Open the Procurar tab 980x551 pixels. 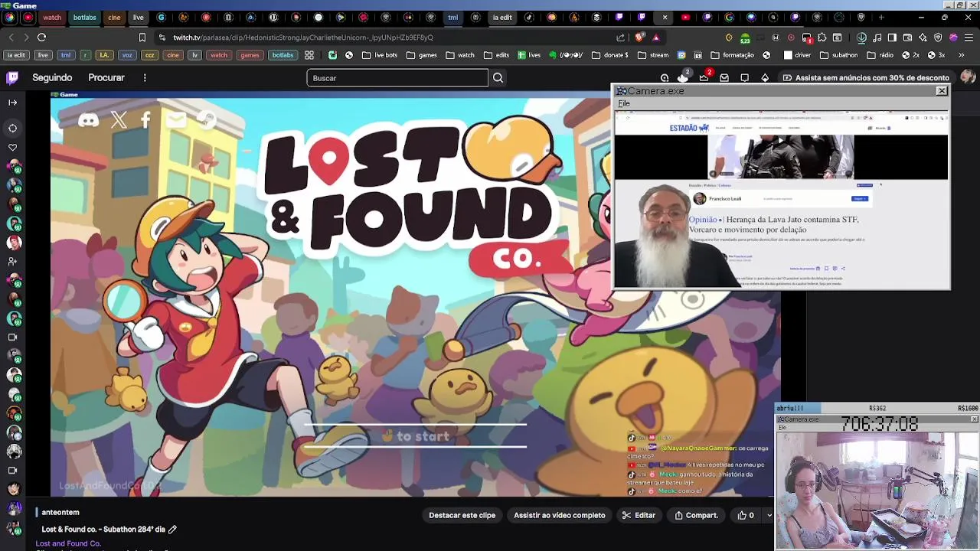pos(106,77)
